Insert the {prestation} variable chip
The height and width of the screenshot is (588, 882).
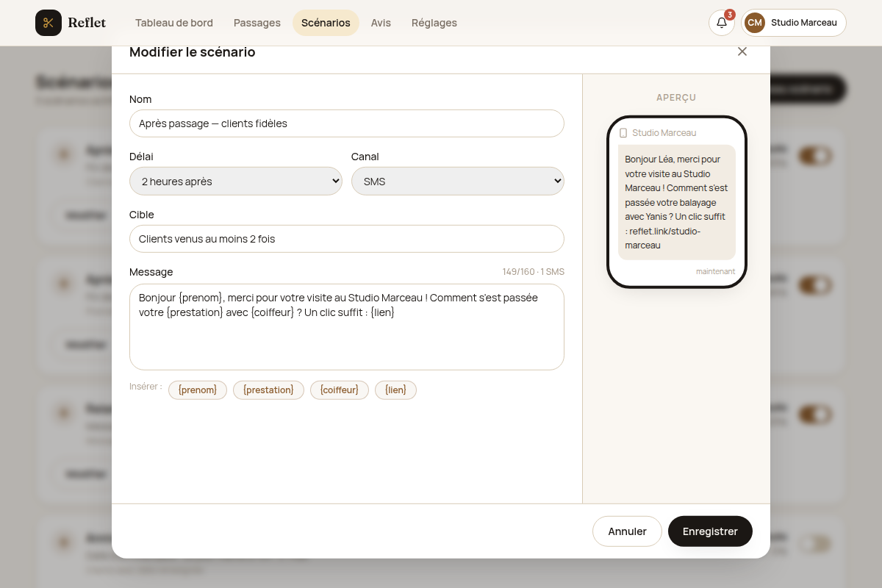click(x=268, y=390)
